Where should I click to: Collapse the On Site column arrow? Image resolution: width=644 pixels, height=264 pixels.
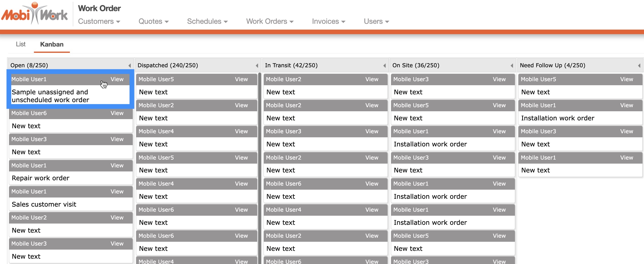point(512,65)
